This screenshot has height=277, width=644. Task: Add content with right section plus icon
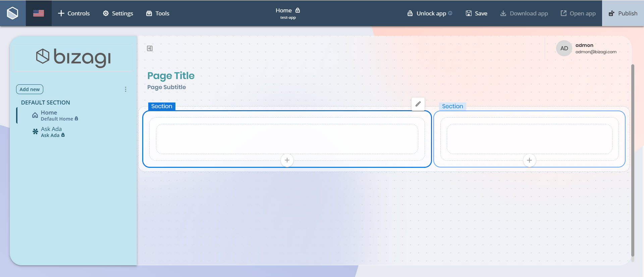tap(529, 160)
